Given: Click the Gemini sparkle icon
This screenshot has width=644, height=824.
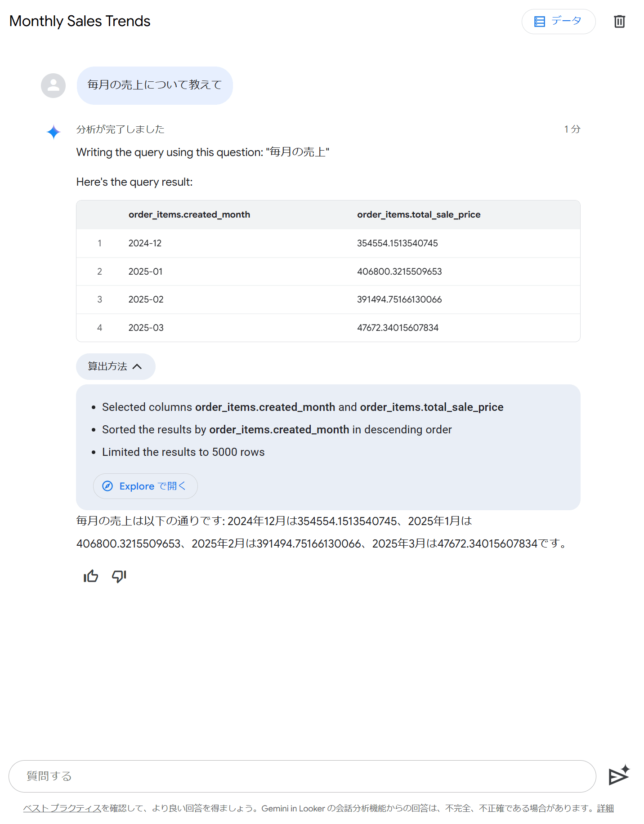Looking at the screenshot, I should pos(54,132).
